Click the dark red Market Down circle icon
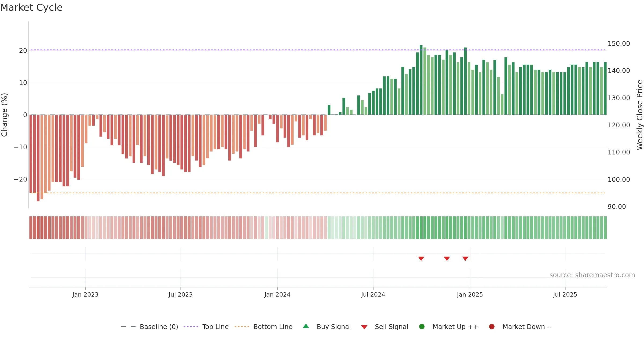 tap(492, 327)
